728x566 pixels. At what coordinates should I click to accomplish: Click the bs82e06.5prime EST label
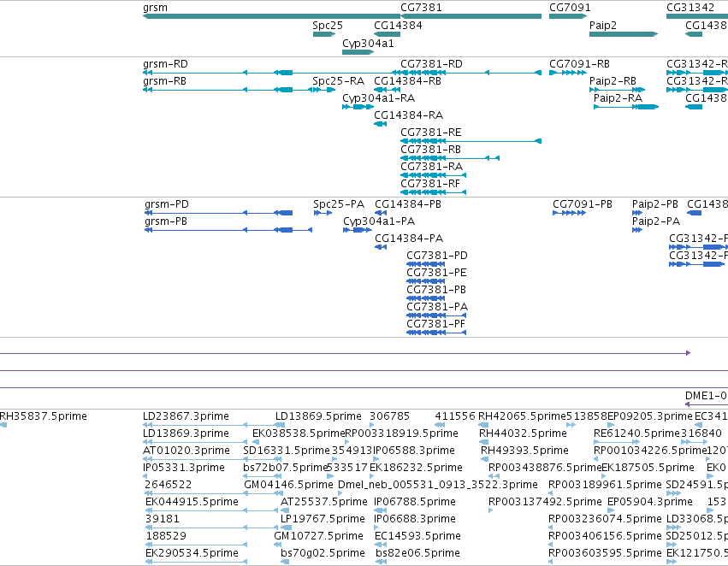[x=417, y=553]
